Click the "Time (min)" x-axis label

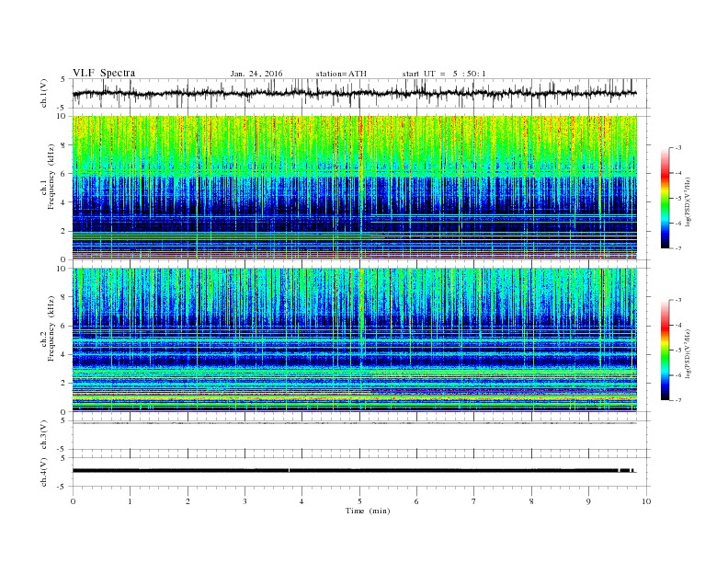(x=368, y=511)
